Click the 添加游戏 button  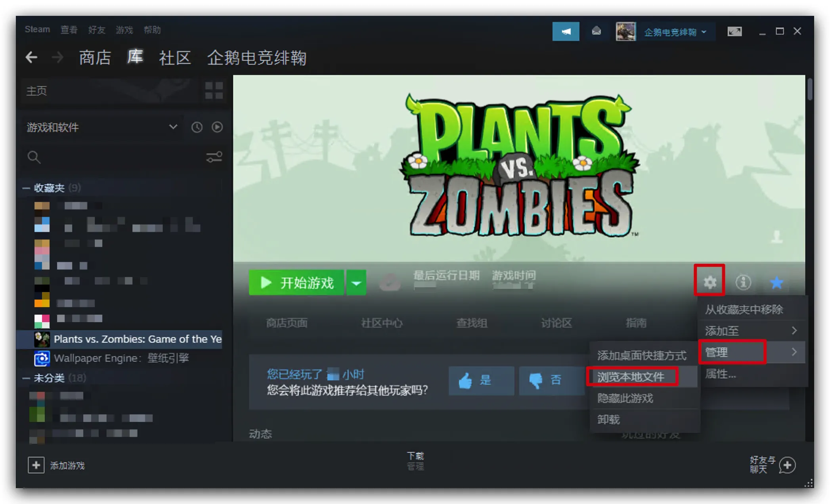[56, 465]
